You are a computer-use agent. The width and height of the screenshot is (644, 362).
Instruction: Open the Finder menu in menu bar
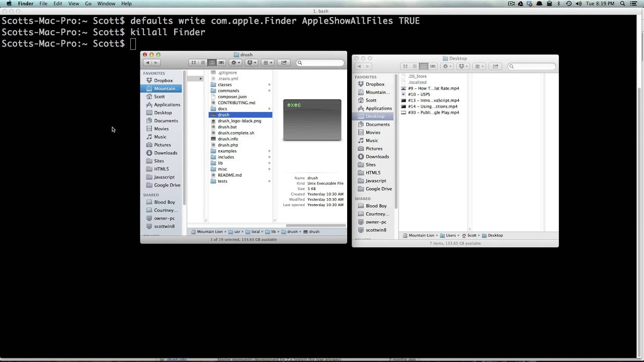coord(26,4)
